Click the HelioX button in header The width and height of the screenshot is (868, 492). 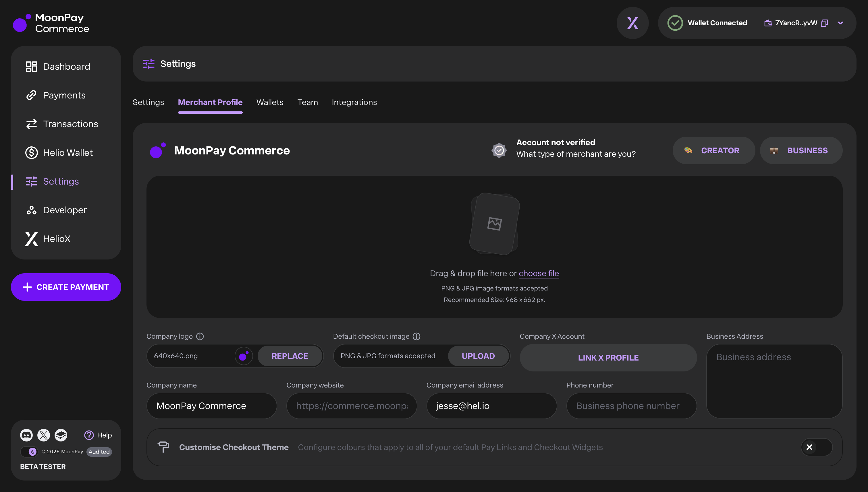click(632, 23)
